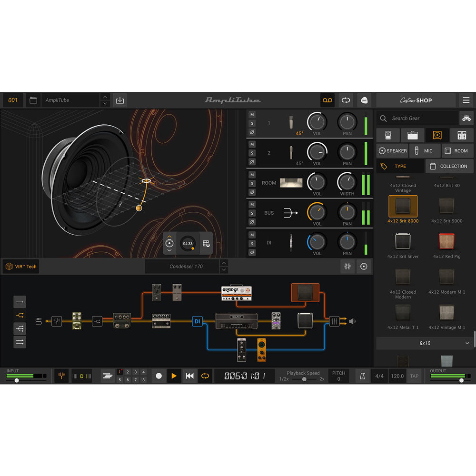This screenshot has width=476, height=476.
Task: Toggle phase invert on the DI channel
Action: pyautogui.click(x=252, y=252)
